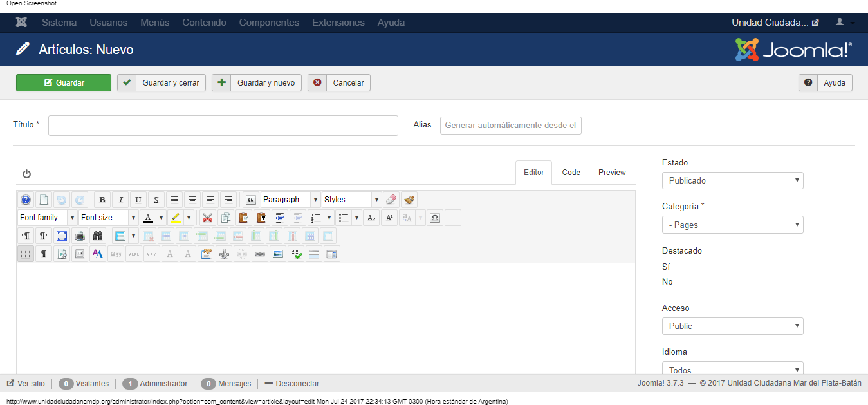
Task: Toggle the editor power button
Action: [26, 174]
